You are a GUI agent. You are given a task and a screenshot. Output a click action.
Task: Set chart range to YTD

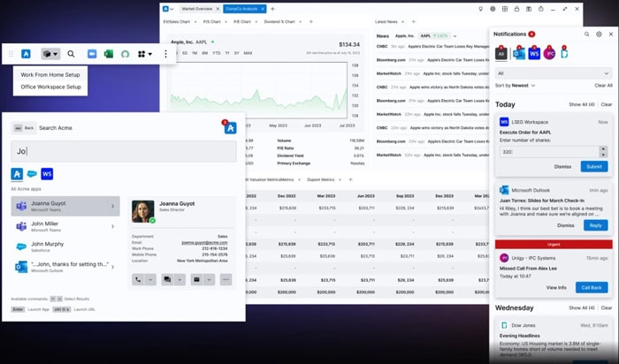(x=217, y=53)
